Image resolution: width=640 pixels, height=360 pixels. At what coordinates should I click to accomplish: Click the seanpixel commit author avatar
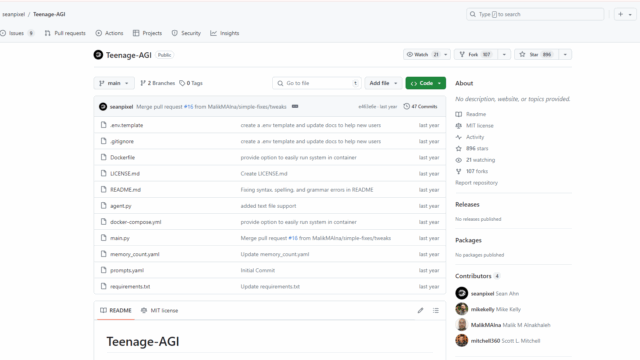click(x=103, y=107)
